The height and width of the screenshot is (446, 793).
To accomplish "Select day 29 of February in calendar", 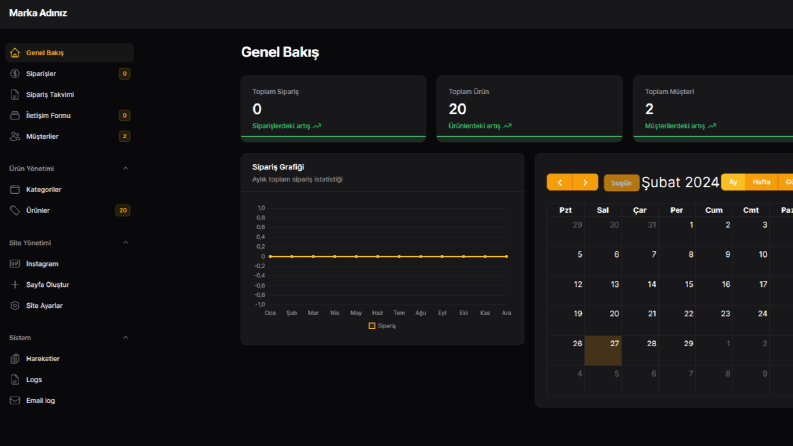I will (x=677, y=350).
